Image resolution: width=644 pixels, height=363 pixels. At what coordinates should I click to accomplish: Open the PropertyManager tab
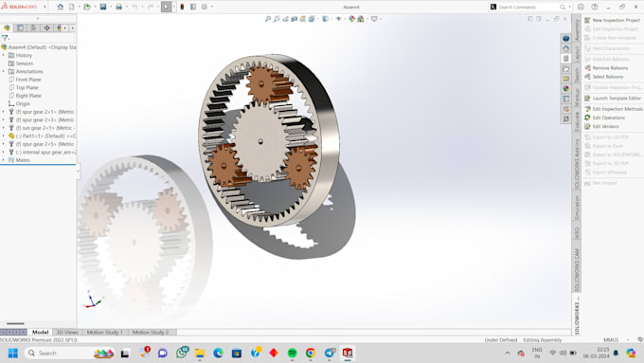click(x=20, y=27)
